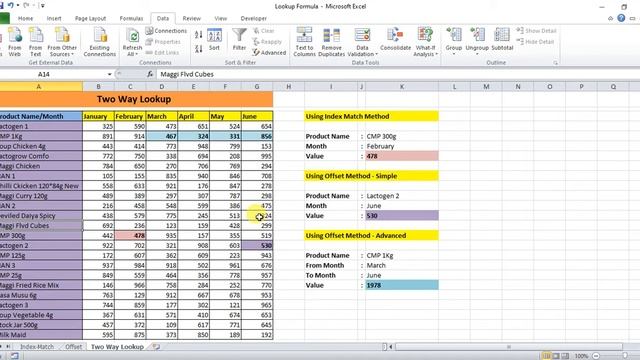Sort A to Z ascending
The image size is (640, 360).
[199, 35]
